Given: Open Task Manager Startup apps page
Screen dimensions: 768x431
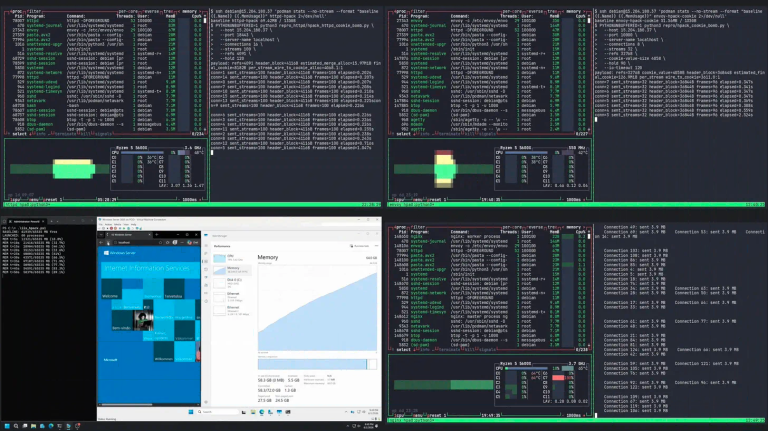Looking at the screenshot, I should point(206,277).
